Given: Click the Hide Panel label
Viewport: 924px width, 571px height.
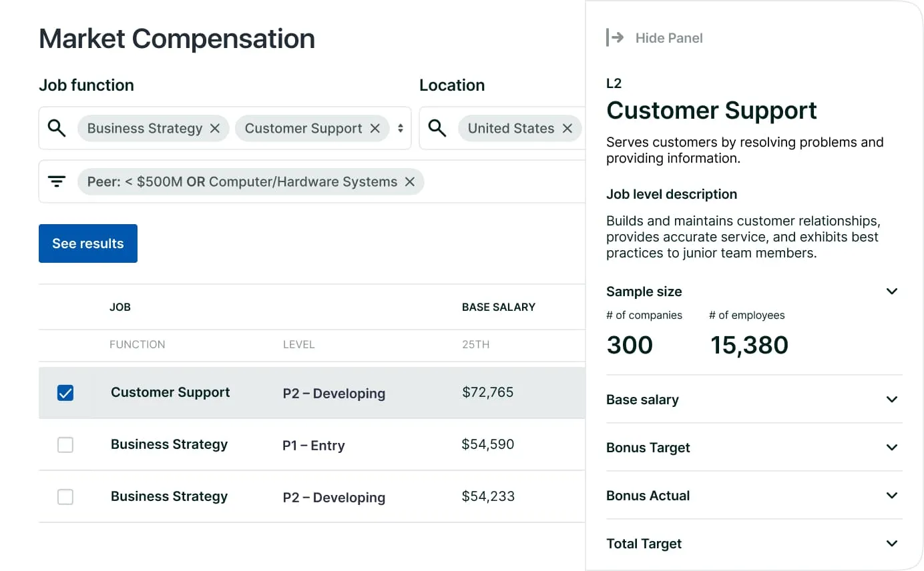Looking at the screenshot, I should (668, 38).
